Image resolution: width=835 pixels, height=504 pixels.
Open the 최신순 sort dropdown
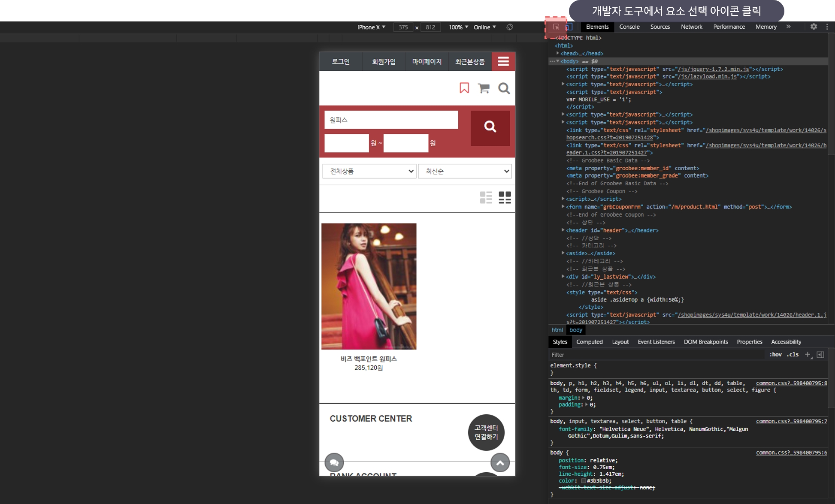click(465, 171)
